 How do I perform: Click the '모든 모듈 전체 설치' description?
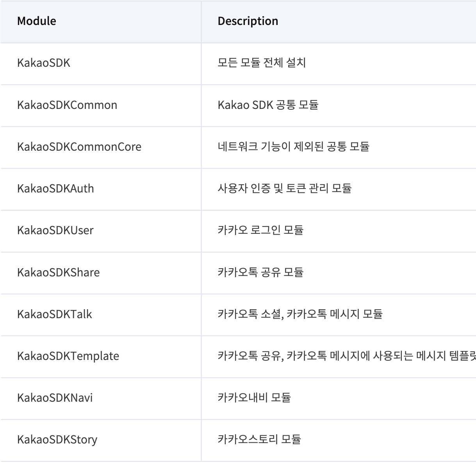click(262, 62)
